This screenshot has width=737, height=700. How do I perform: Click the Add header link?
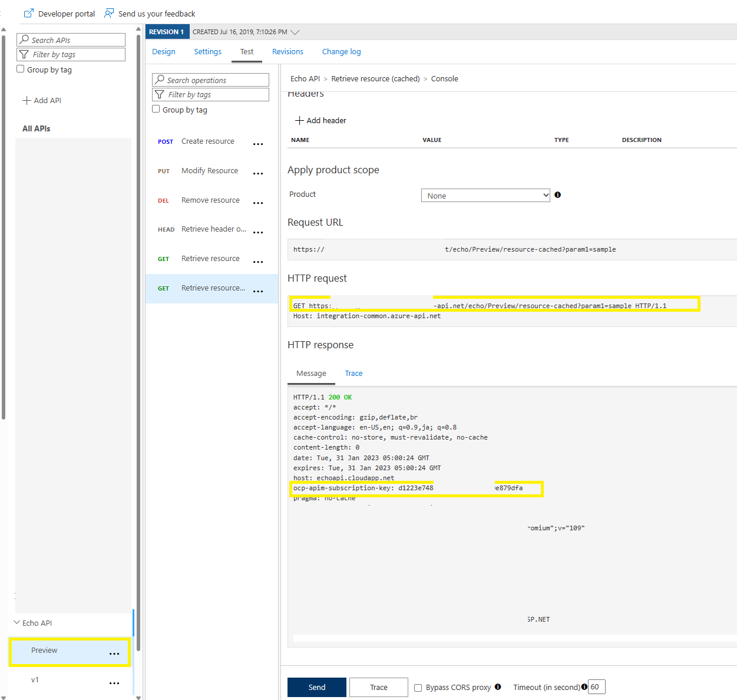pos(320,120)
